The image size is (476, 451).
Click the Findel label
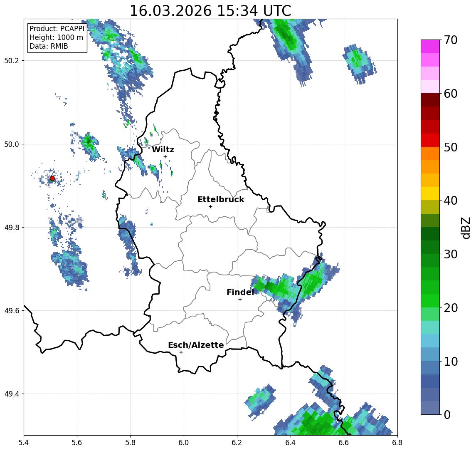(240, 292)
